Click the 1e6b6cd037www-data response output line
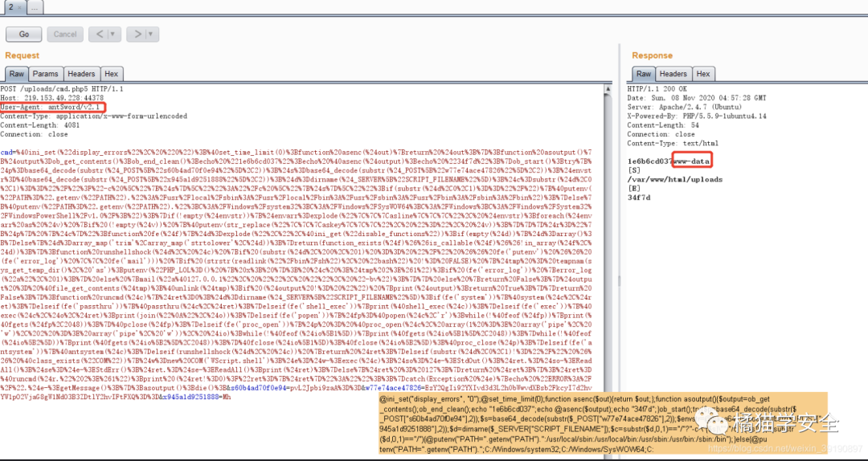This screenshot has height=461, width=868. (669, 161)
